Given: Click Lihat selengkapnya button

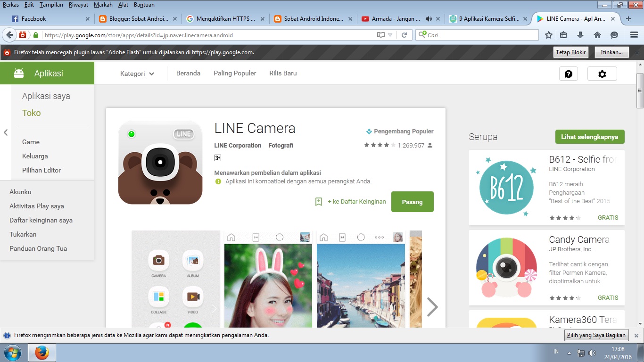Looking at the screenshot, I should (590, 137).
